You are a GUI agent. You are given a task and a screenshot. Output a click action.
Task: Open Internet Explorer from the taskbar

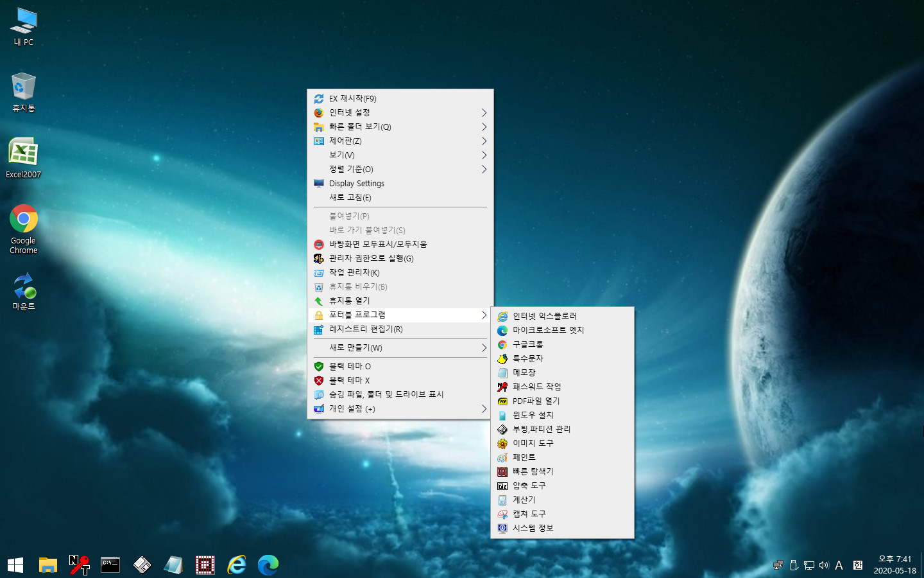(237, 565)
